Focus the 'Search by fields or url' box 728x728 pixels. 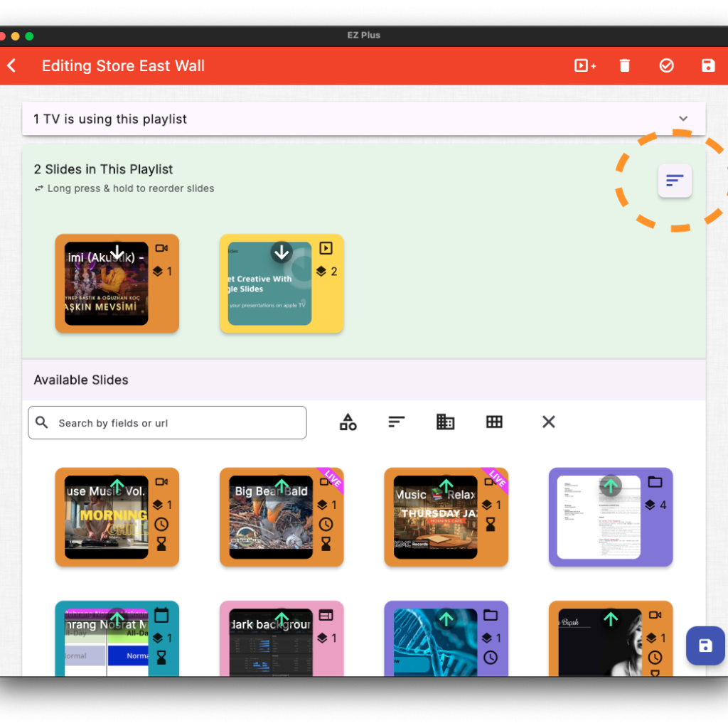[167, 422]
